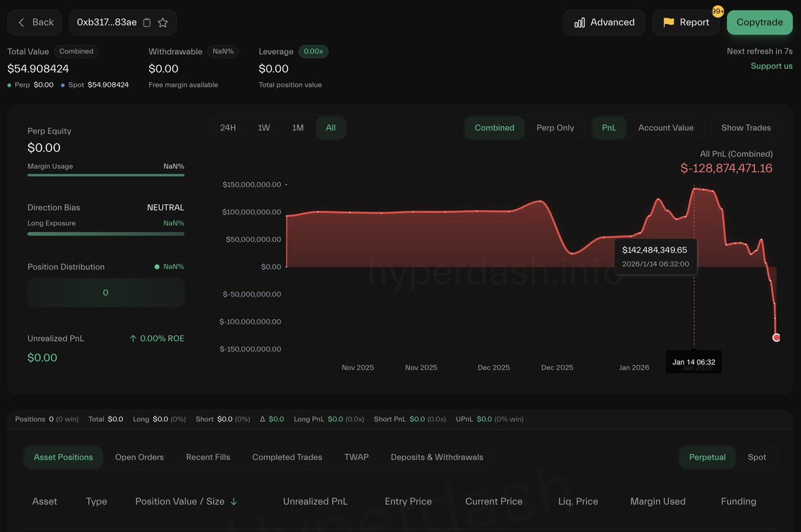
Task: Click the flag icon on the Report button
Action: coord(667,22)
